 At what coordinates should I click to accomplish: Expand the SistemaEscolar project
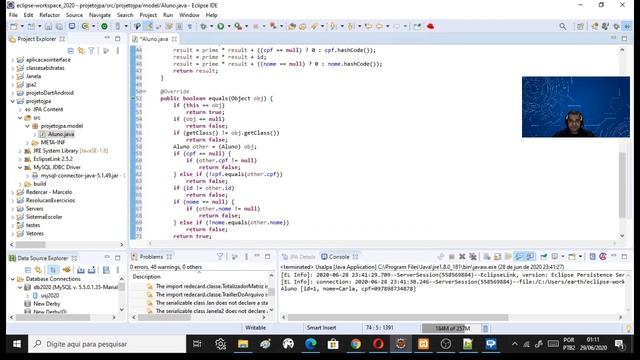pos(13,217)
